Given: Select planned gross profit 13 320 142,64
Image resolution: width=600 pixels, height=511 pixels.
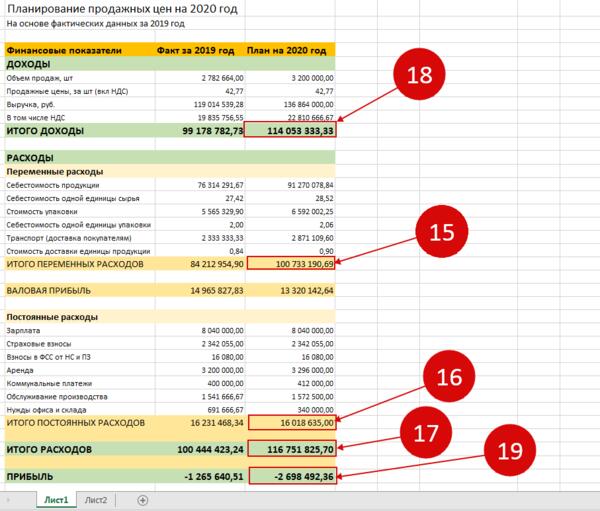Looking at the screenshot, I should [x=307, y=291].
